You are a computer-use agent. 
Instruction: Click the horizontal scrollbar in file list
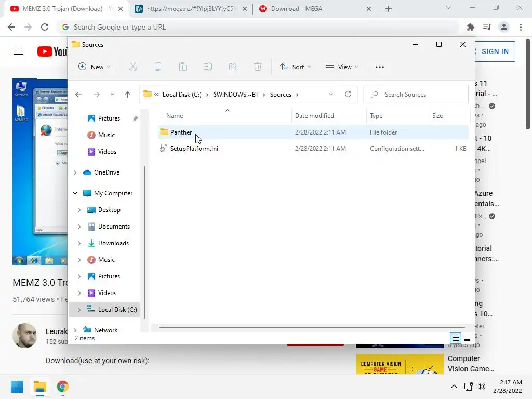[x=312, y=328]
